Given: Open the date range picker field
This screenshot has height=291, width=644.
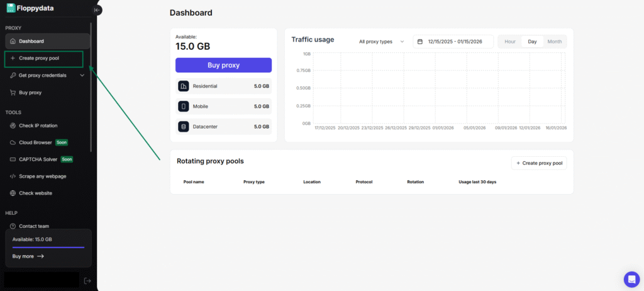Looking at the screenshot, I should click(453, 42).
